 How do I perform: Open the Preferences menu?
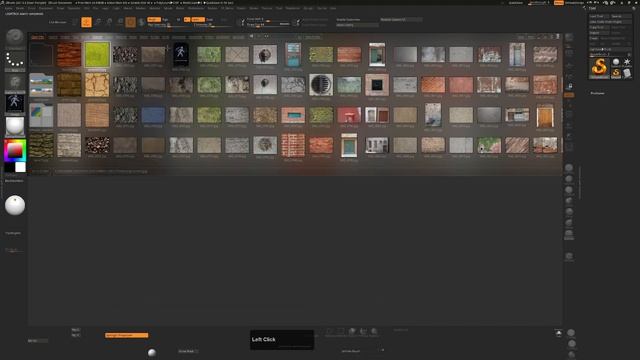(x=196, y=8)
